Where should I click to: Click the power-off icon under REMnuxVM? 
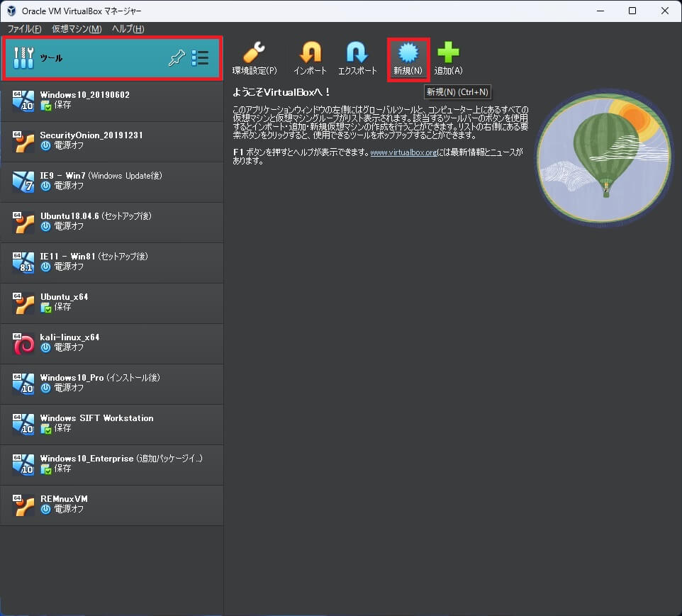[45, 509]
